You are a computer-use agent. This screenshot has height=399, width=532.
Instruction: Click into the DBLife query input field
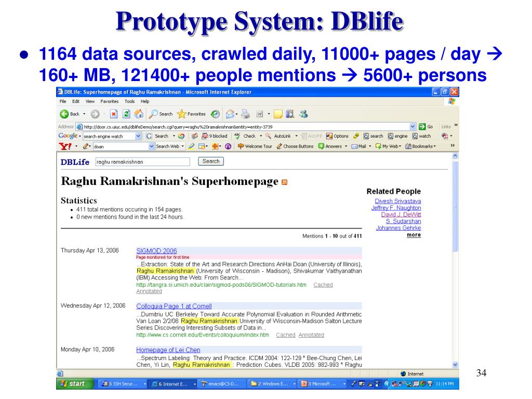(x=142, y=162)
